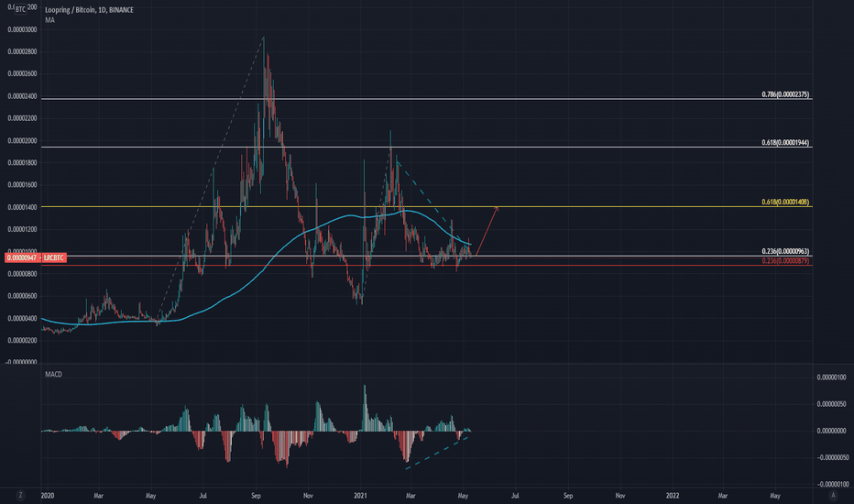Click the 2021 time axis label
854x504 pixels.
coord(360,496)
